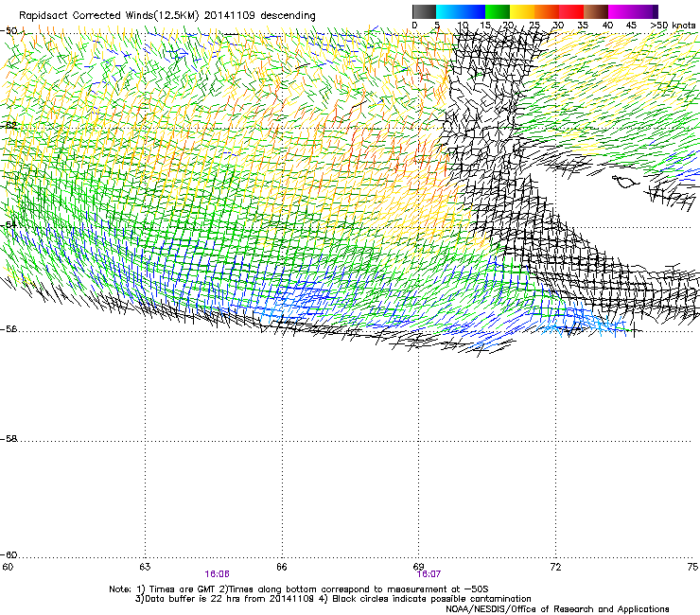Image resolution: width=700 pixels, height=615 pixels.
Task: Click the '>50 knots' legend label
Action: point(673,26)
